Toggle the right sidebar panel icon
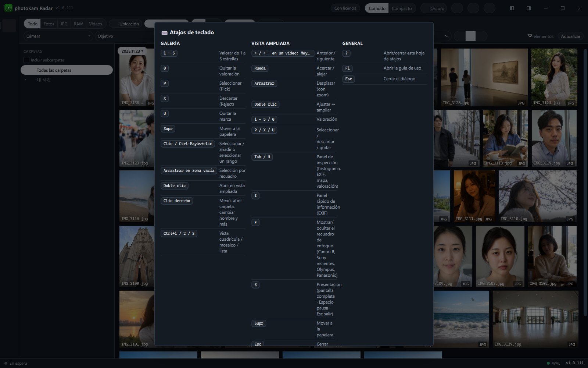 tap(528, 8)
